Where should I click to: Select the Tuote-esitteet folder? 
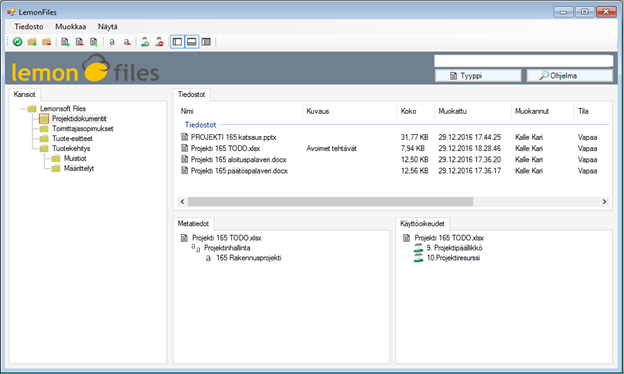[72, 138]
